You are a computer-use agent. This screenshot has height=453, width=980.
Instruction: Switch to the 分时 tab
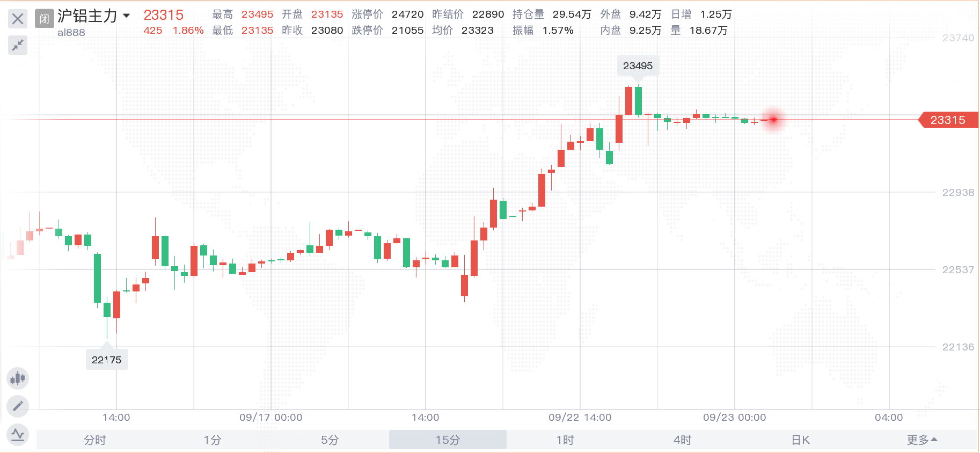[95, 440]
